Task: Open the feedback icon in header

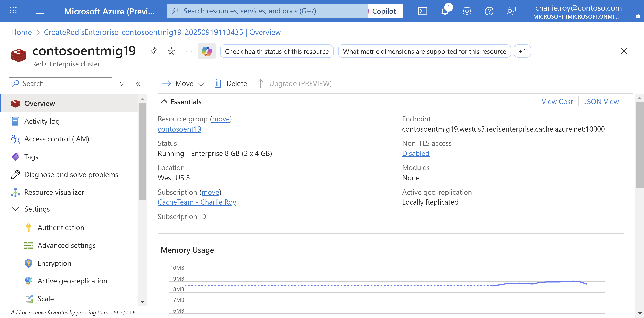Action: 511,11
